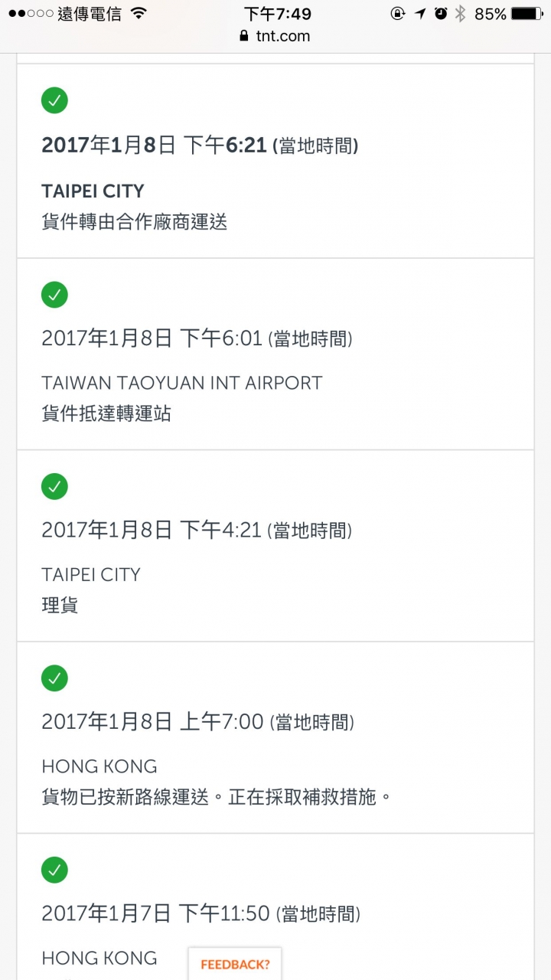The image size is (551, 980).
Task: Tap the Bluetooth status icon
Action: click(460, 13)
